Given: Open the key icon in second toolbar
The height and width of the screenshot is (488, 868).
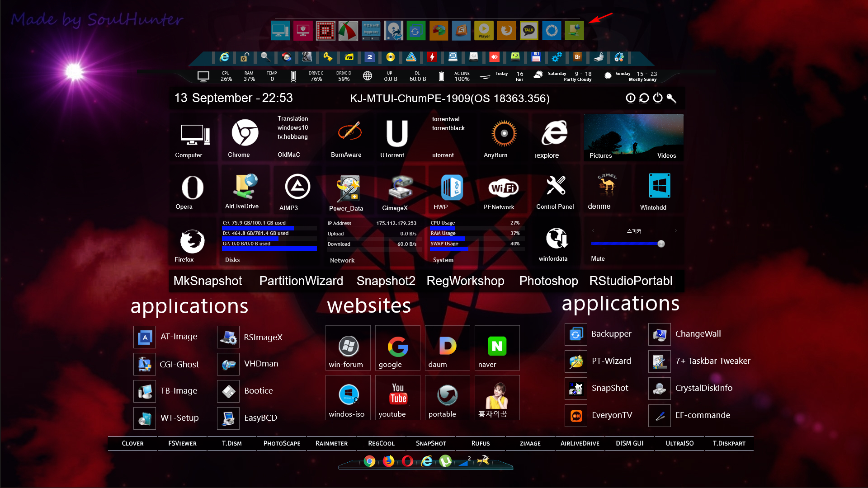Looking at the screenshot, I should [328, 57].
